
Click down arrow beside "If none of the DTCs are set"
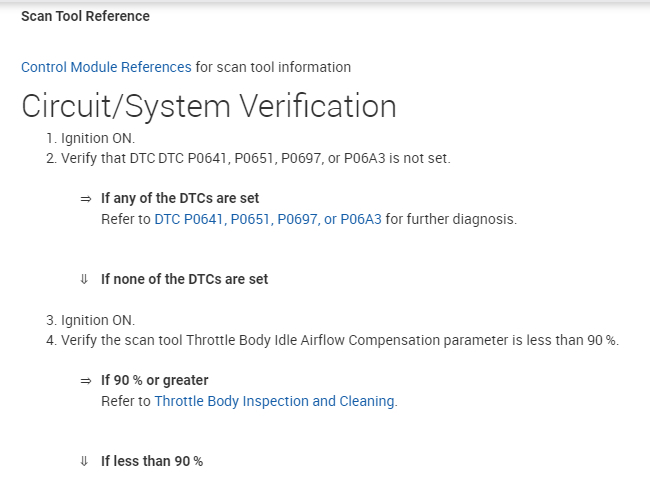point(84,279)
